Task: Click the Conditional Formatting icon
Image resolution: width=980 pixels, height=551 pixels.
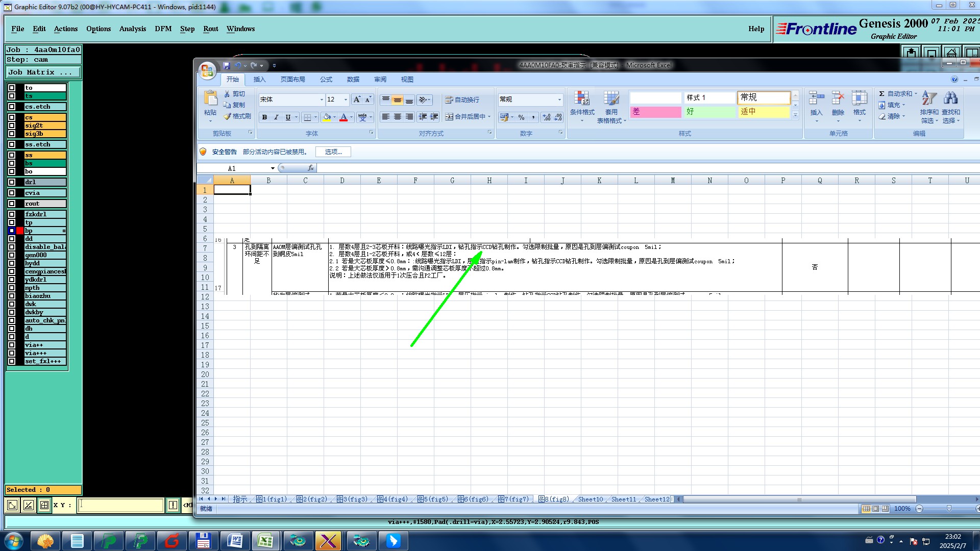Action: tap(582, 98)
